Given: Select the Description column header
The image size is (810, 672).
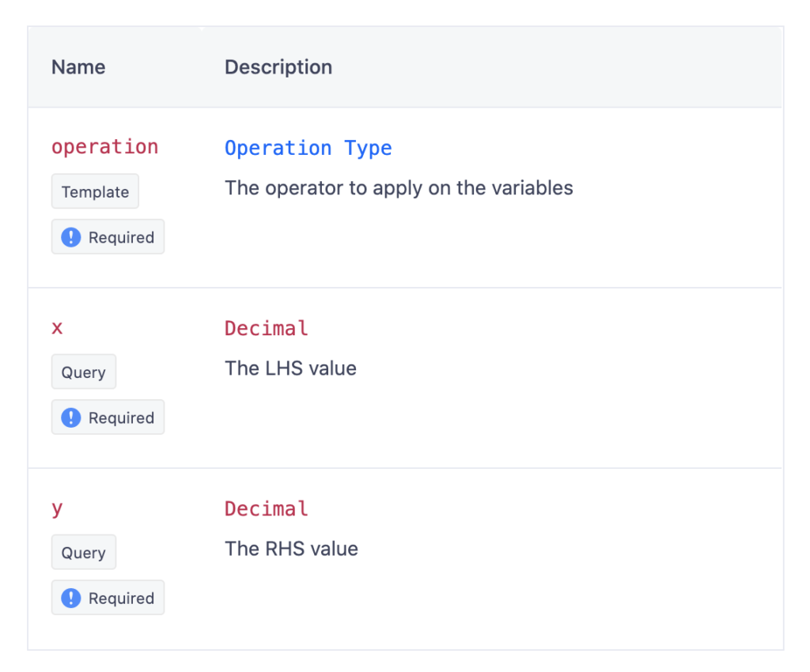Looking at the screenshot, I should point(278,67).
